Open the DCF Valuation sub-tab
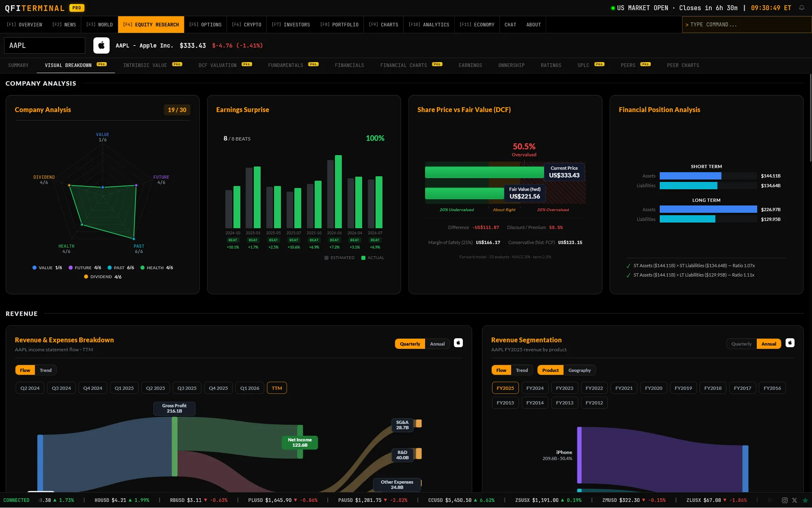Viewport: 812px width, 508px height. point(225,65)
